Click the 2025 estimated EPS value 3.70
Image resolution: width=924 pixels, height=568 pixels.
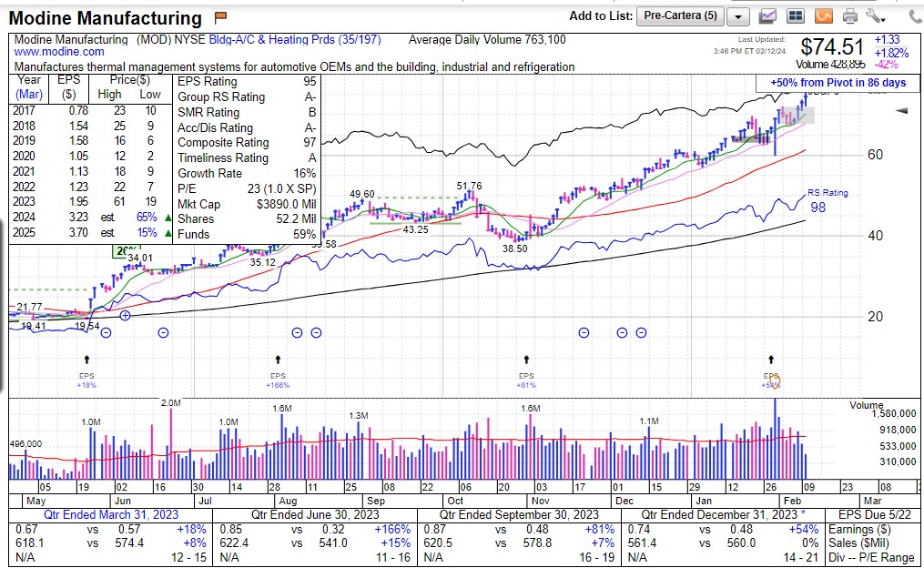[x=78, y=233]
